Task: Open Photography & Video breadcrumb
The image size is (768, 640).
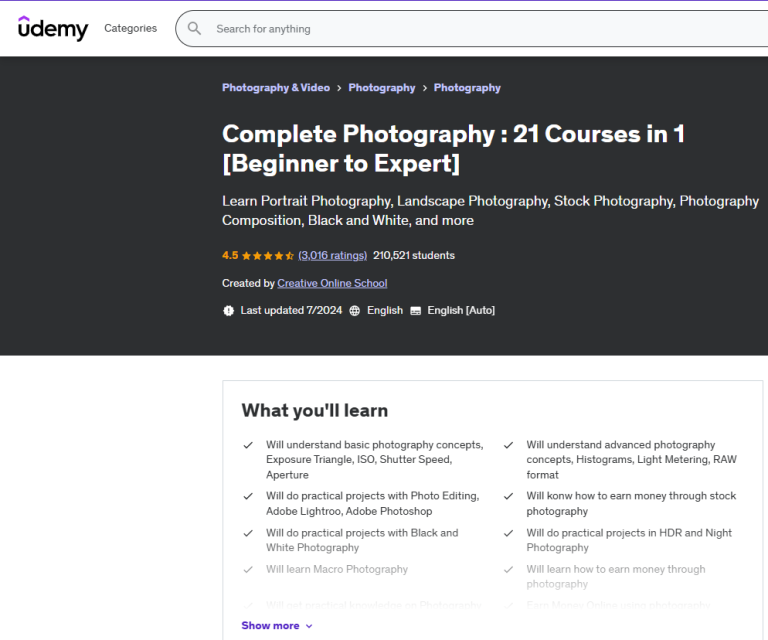Action: [x=275, y=88]
